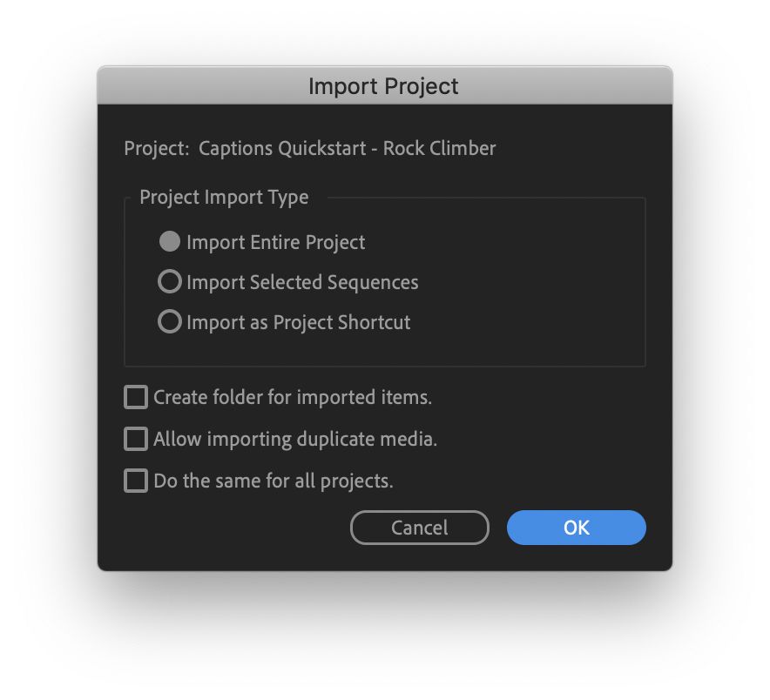Enable Do the same for all projects

pos(135,480)
